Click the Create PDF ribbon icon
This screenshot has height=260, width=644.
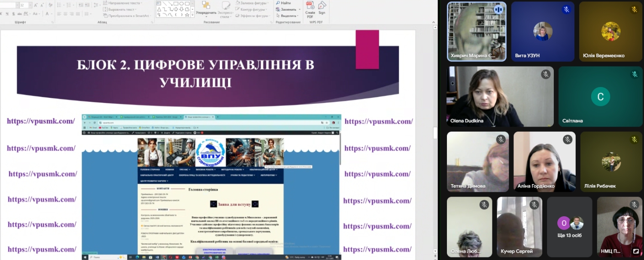310,8
